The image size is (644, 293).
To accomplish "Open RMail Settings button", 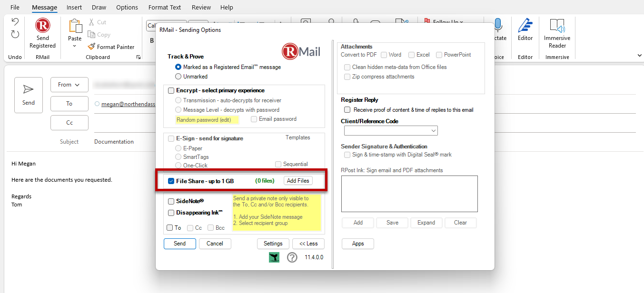I will click(273, 244).
